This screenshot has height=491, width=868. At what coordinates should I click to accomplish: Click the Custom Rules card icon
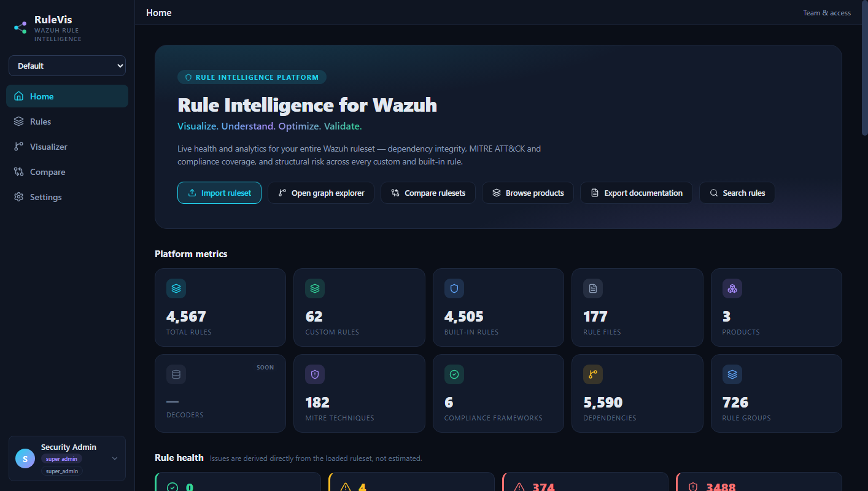[315, 288]
